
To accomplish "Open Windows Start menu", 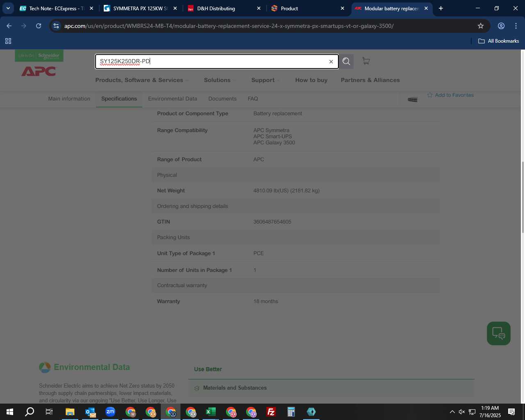I will [x=10, y=412].
